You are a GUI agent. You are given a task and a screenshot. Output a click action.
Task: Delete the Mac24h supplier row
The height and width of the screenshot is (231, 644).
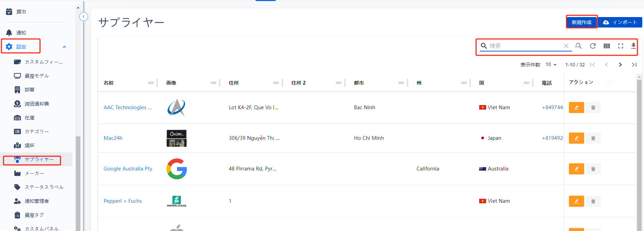593,138
